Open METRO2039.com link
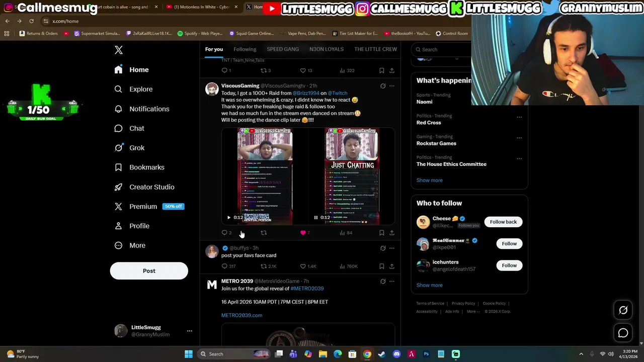Screen dimensions: 644x362 coord(242,315)
